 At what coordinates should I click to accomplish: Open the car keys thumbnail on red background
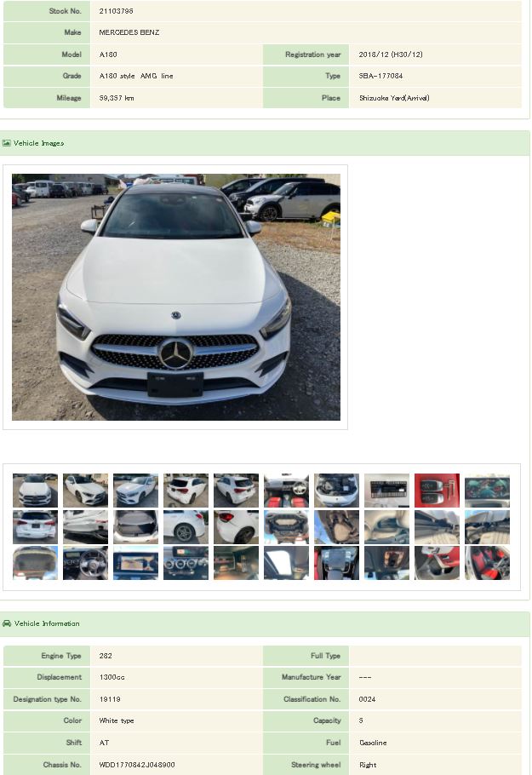tap(437, 491)
